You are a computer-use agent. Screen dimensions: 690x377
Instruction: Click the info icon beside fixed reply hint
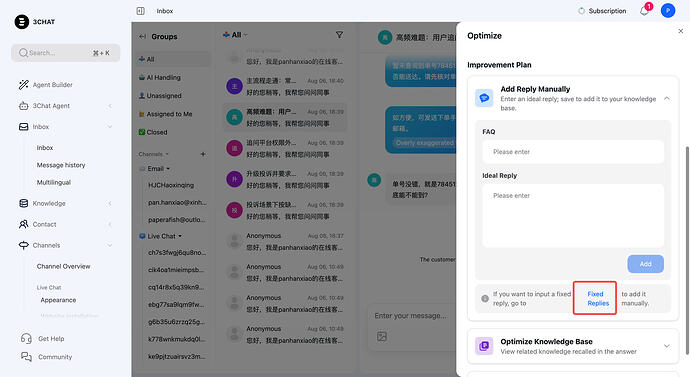point(485,298)
